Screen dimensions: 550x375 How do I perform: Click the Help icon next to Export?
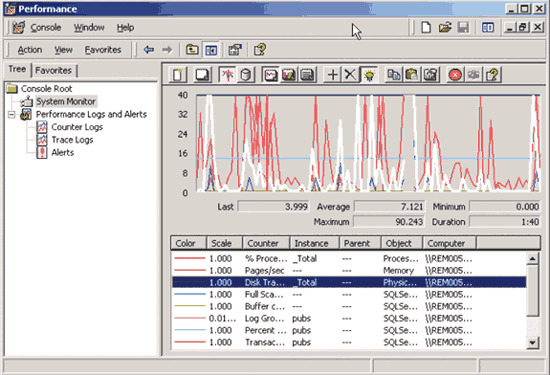260,50
